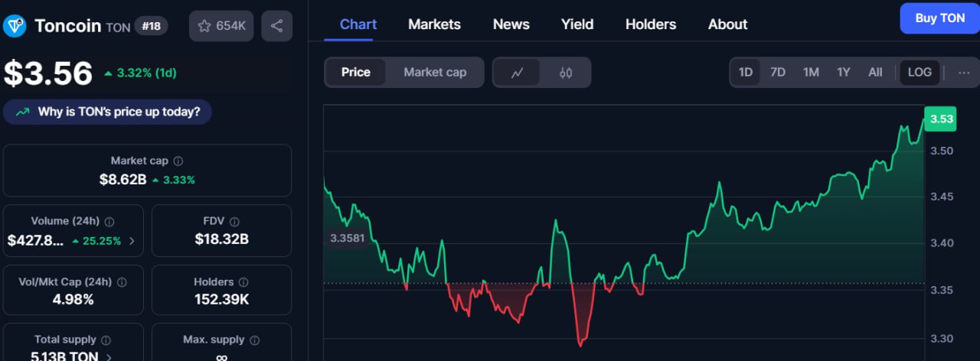Switch to the Markets tab
Viewport: 980px width, 361px height.
[434, 24]
